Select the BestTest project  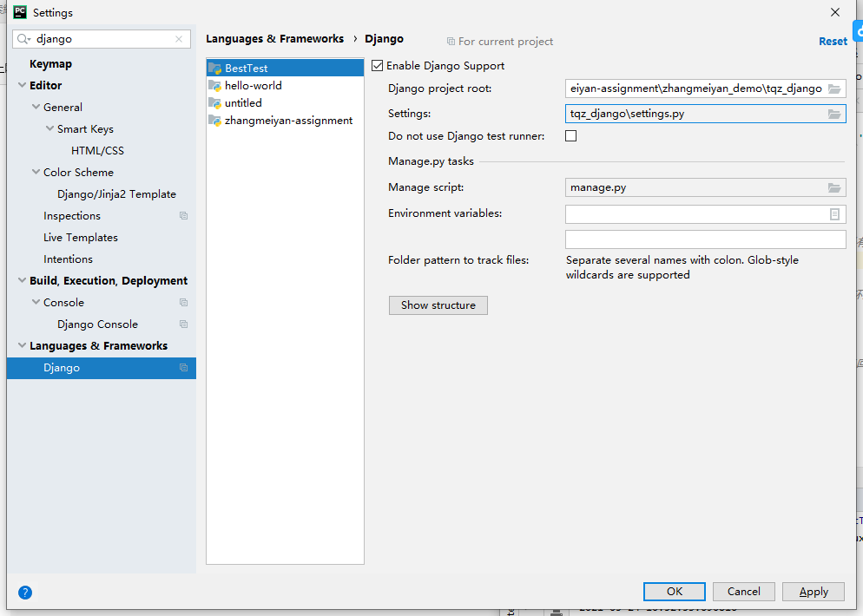tap(285, 69)
